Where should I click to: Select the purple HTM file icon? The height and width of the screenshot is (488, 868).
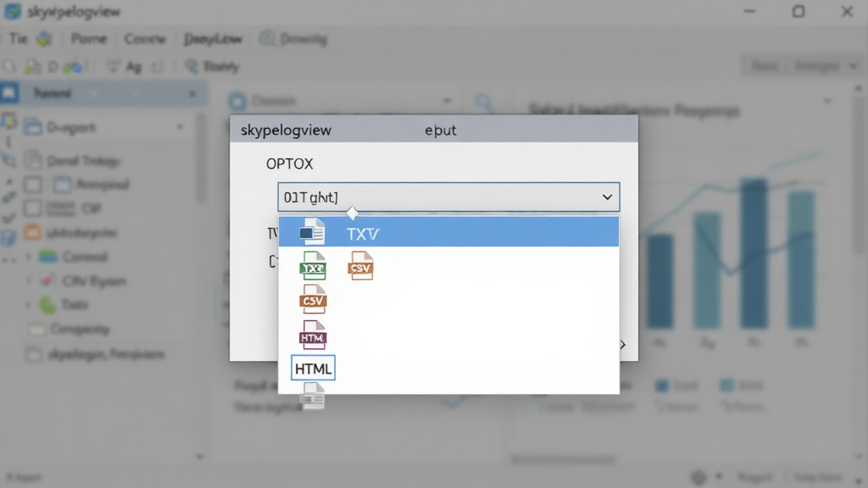[x=313, y=335]
